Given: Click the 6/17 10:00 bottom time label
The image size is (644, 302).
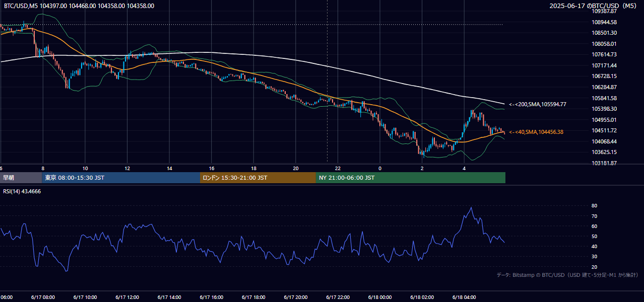Looking at the screenshot, I should click(x=85, y=297).
